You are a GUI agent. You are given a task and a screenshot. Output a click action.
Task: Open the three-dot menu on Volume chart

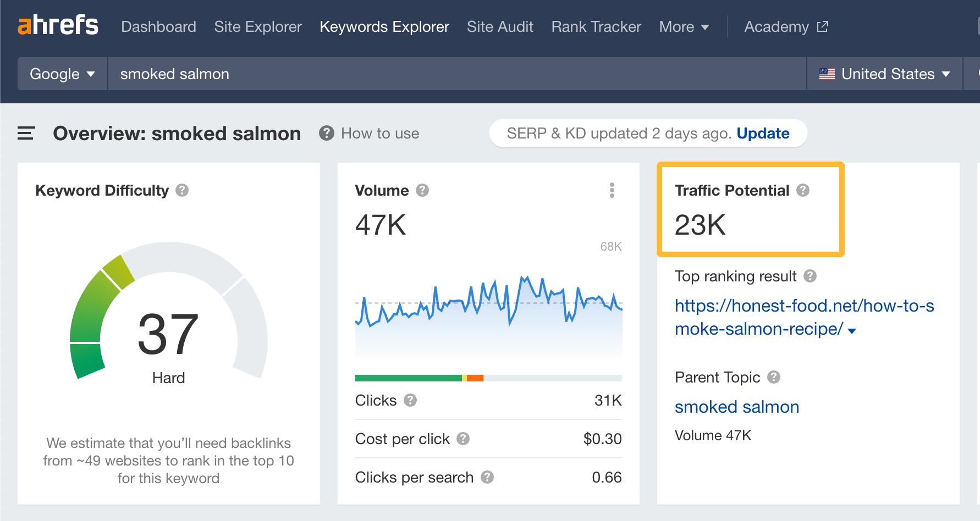pos(612,190)
